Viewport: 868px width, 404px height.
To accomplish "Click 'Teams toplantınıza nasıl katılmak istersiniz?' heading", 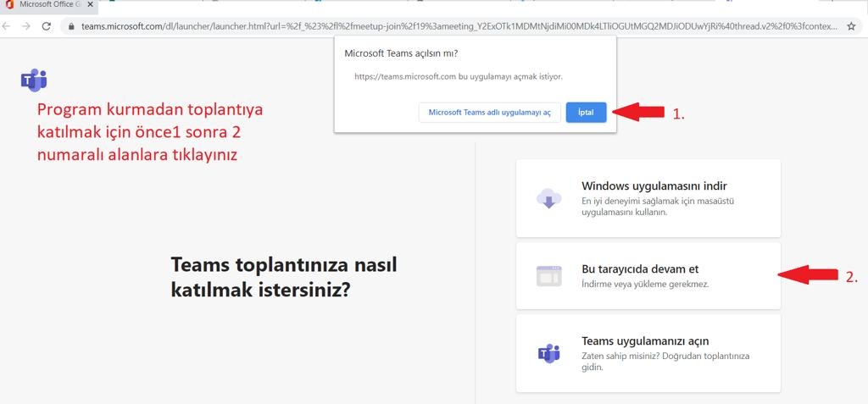I will tap(284, 276).
